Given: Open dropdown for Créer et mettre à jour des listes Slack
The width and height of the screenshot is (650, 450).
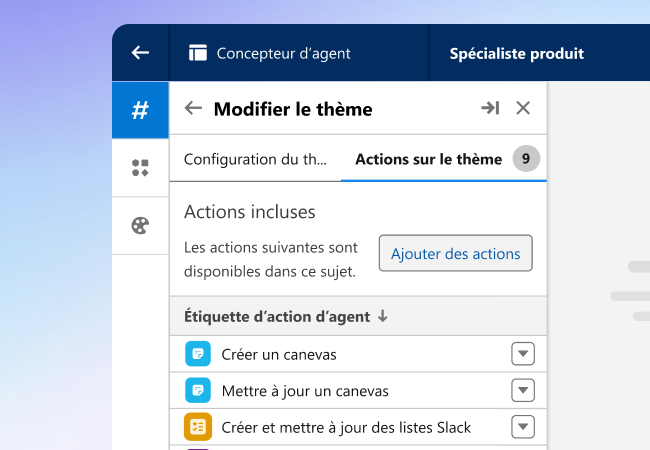Looking at the screenshot, I should [x=523, y=426].
